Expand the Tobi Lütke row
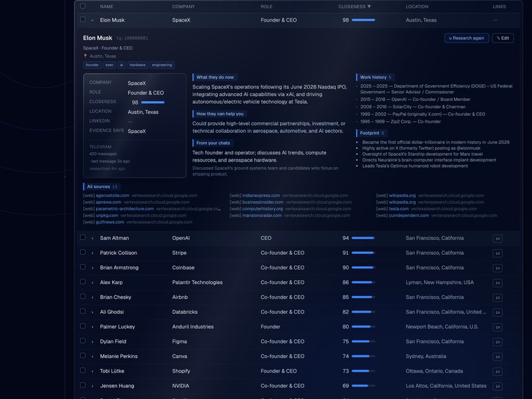This screenshot has width=532, height=399. [93, 372]
